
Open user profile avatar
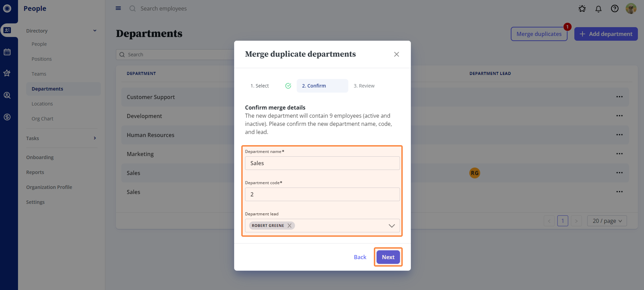pos(631,9)
